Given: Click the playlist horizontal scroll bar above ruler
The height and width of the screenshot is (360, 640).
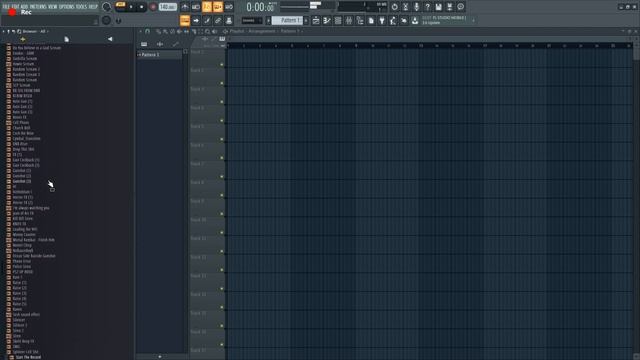Looking at the screenshot, I should (x=428, y=39).
